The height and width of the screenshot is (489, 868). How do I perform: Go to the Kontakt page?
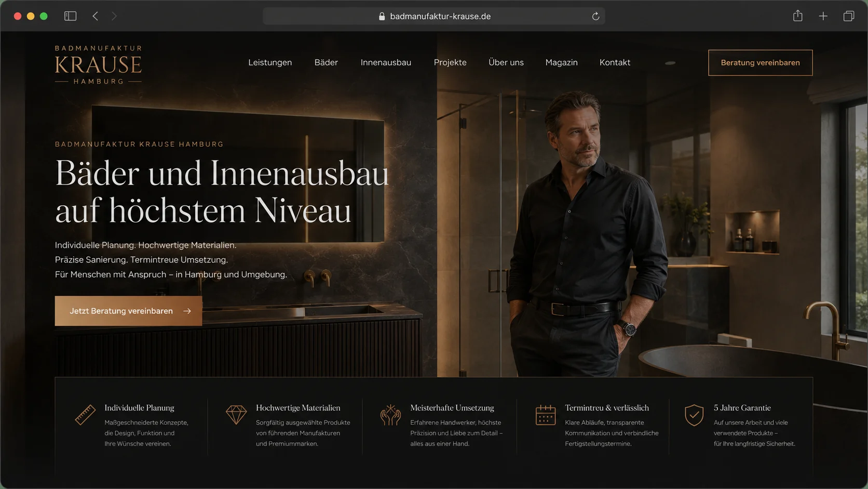point(615,62)
